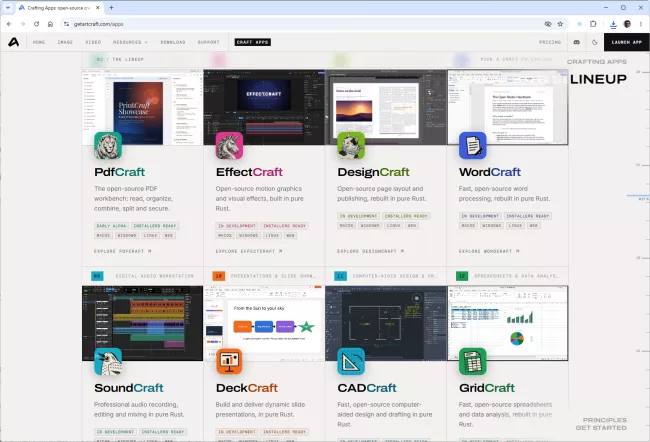Screen dimensions: 650x442
Task: Open the SoundCraft screenshot thumbnail
Action: coord(143,323)
